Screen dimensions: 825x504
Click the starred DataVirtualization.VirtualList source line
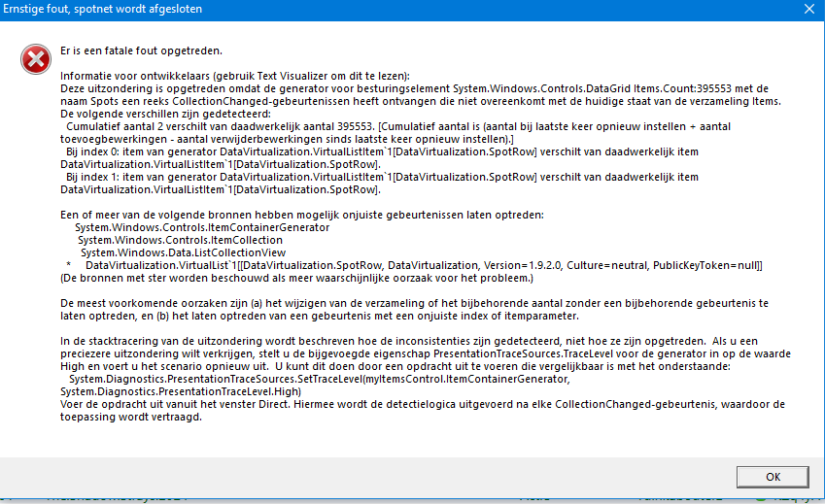click(414, 265)
